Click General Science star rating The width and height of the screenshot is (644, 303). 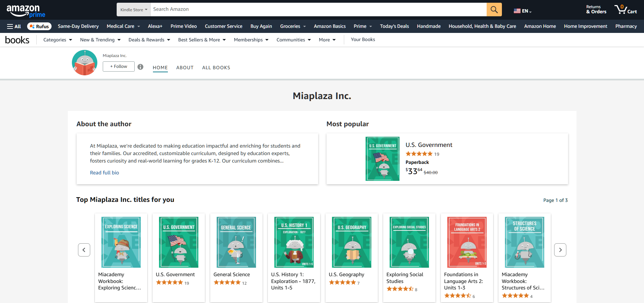click(x=227, y=282)
